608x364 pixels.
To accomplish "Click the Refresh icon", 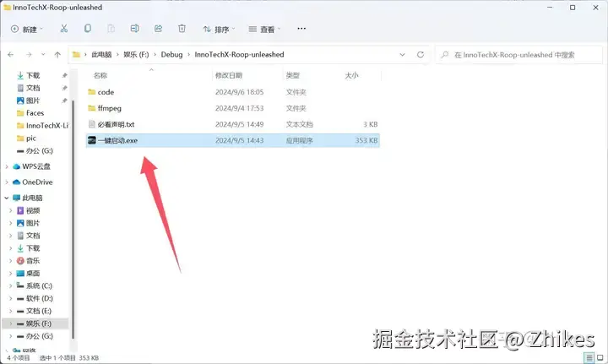I will [421, 55].
